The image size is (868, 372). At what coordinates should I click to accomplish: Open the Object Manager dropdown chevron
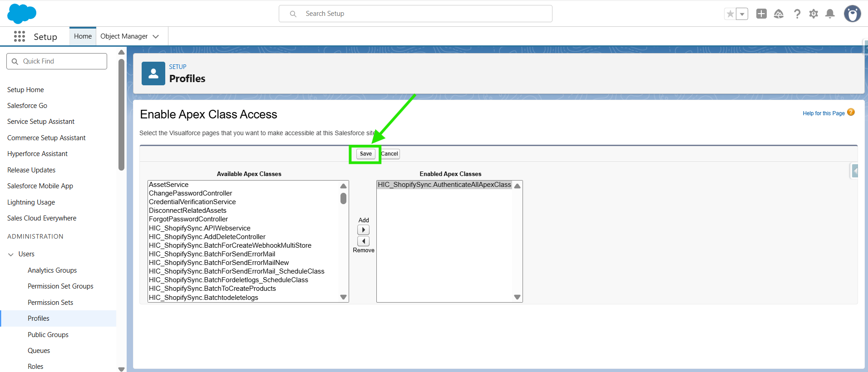coord(156,36)
